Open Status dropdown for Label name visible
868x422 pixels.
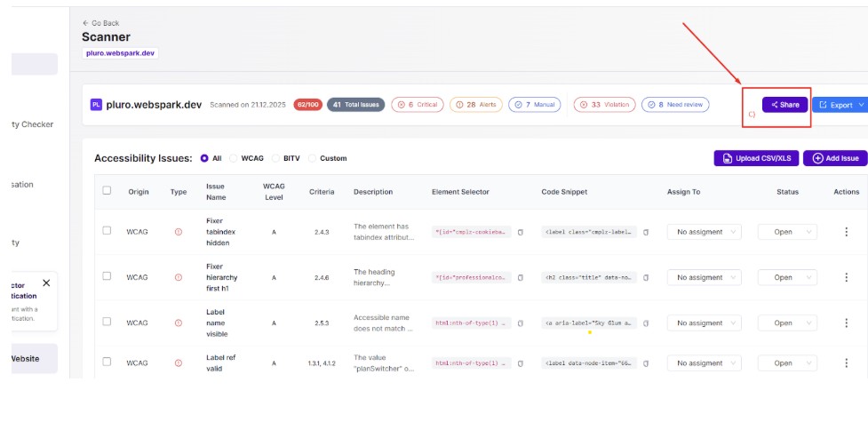[787, 322]
